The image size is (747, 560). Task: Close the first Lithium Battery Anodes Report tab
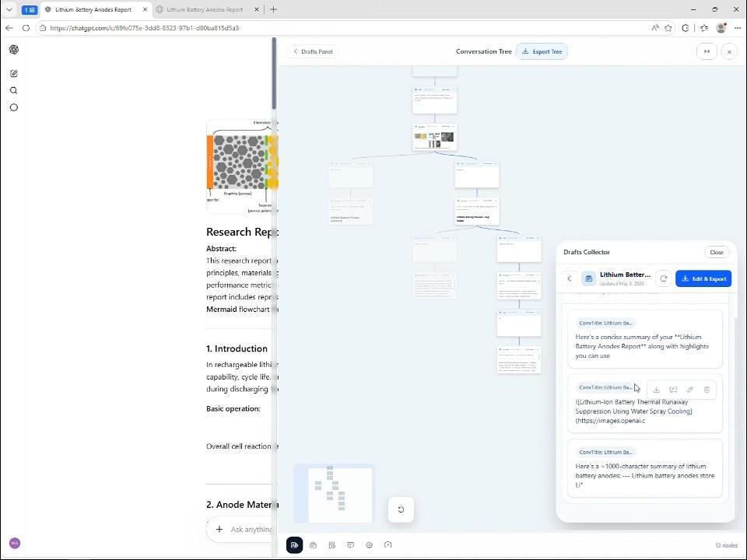pyautogui.click(x=145, y=9)
